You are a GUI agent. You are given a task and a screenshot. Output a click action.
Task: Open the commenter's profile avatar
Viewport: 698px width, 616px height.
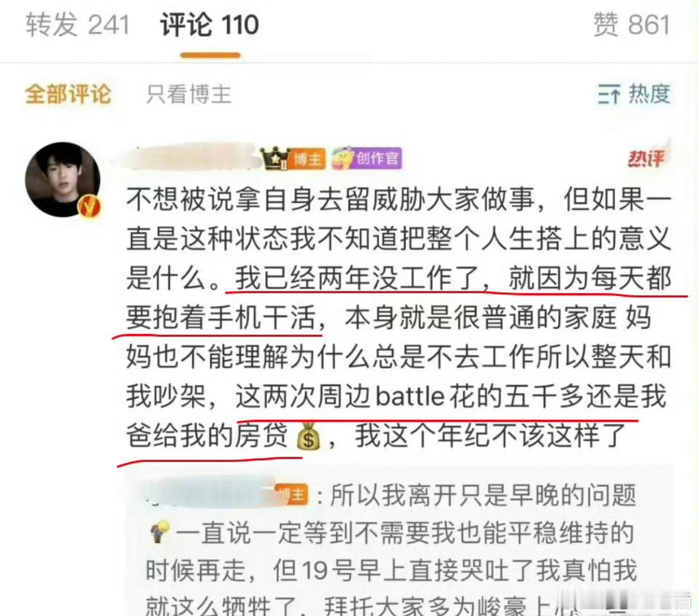pos(63,179)
